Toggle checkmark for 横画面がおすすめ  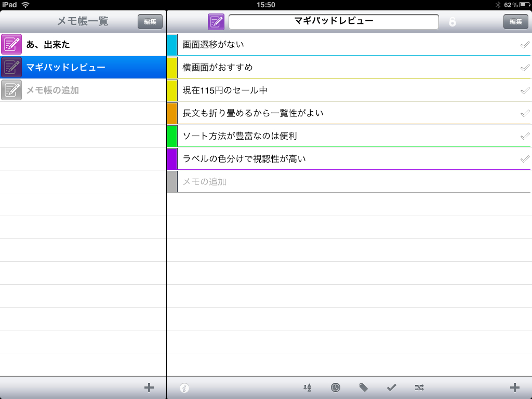[525, 67]
